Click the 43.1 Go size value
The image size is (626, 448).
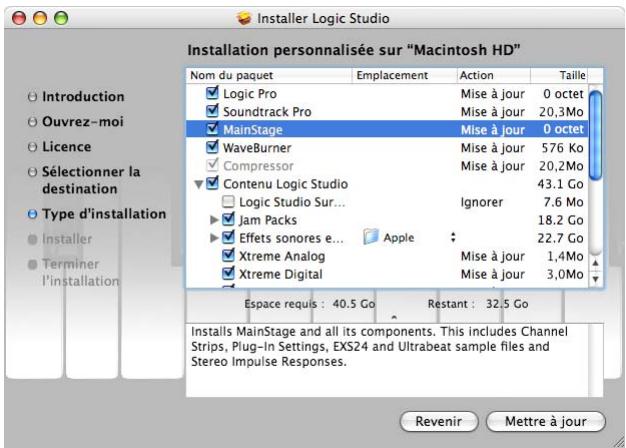click(x=561, y=184)
